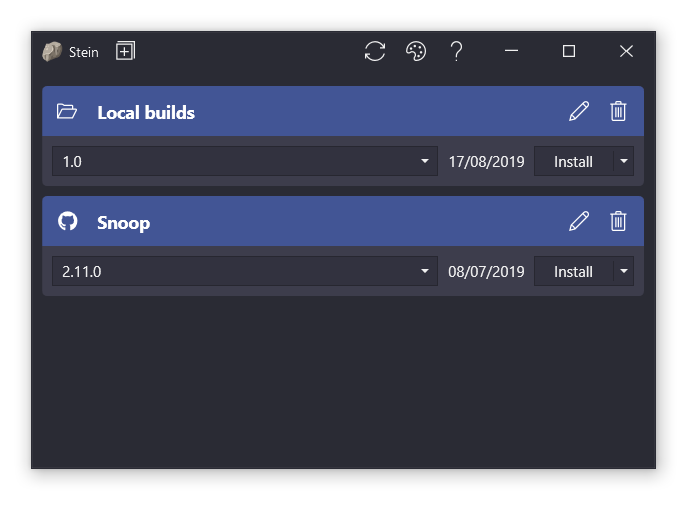Click the folder icon beside Local builds

67,111
